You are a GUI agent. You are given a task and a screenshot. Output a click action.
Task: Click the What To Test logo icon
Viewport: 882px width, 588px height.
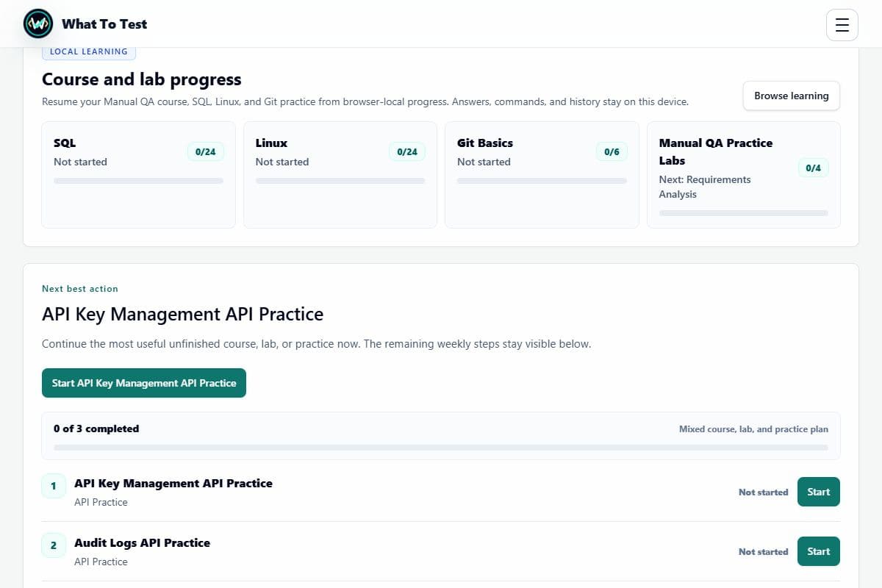click(38, 24)
